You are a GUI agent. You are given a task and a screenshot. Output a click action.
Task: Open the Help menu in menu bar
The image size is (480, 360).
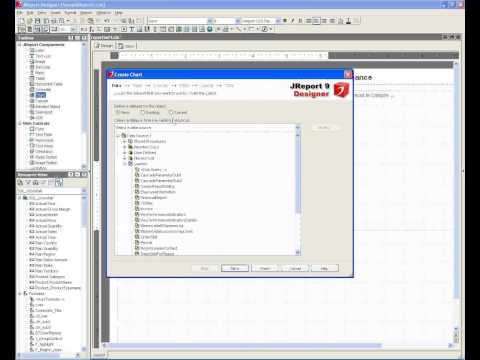(x=119, y=13)
